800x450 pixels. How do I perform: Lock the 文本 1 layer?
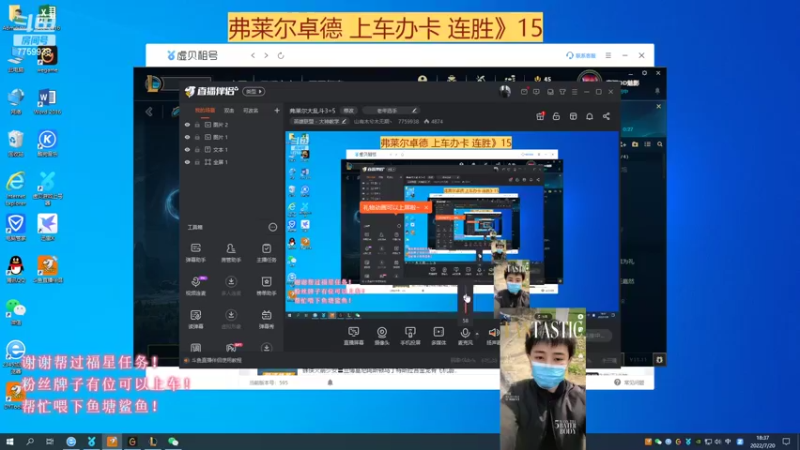click(x=197, y=149)
